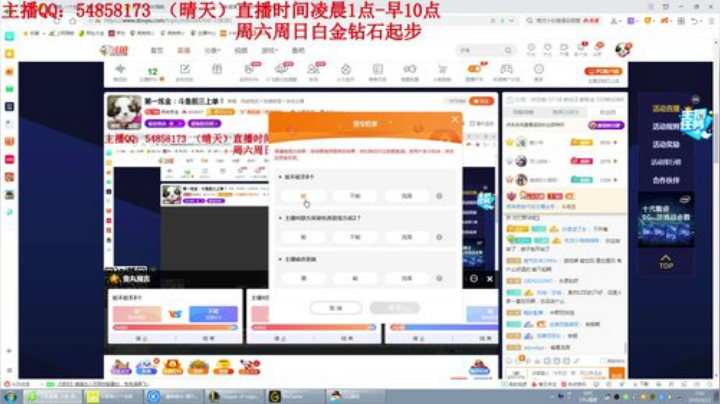720x404 pixels.
Task: Click the round icon beside second question options
Action: [x=439, y=237]
